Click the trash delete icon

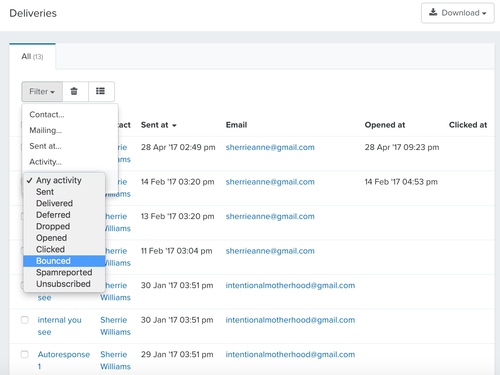[x=74, y=91]
